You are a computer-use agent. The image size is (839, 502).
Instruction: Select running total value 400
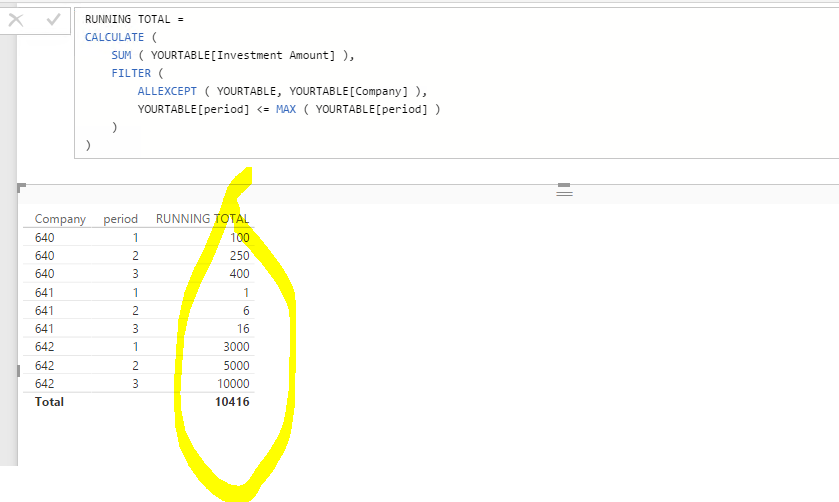click(x=240, y=274)
